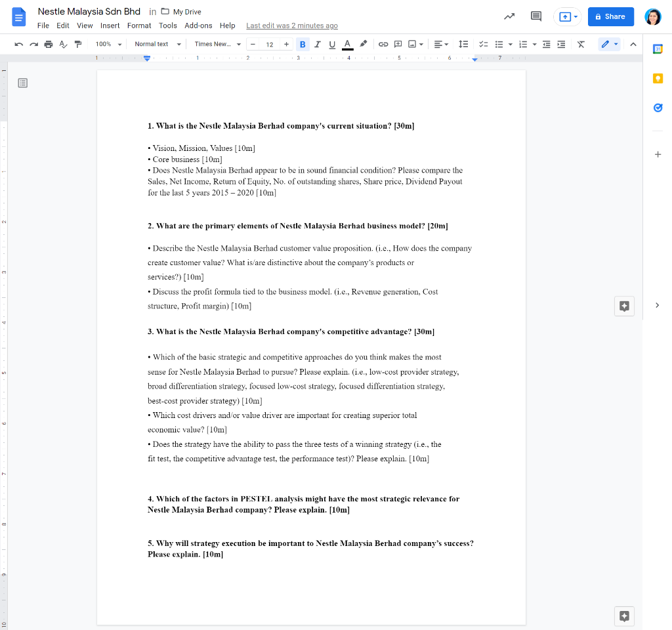The width and height of the screenshot is (672, 630).
Task: Open line and paragraph spacing
Action: pos(463,44)
